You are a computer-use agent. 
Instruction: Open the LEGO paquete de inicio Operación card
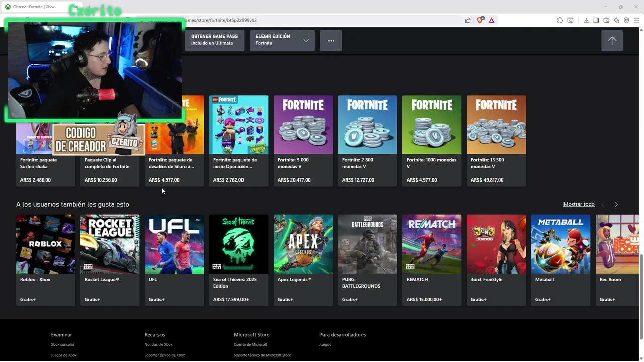coord(238,141)
